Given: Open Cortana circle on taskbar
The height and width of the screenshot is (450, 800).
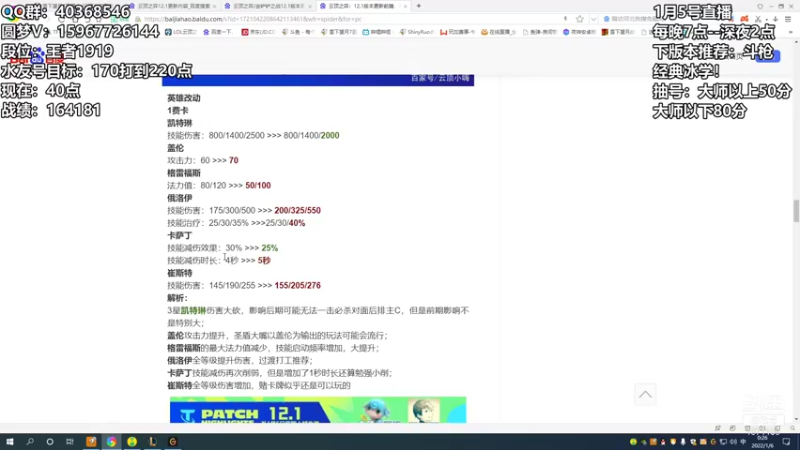Looking at the screenshot, I should (x=50, y=442).
